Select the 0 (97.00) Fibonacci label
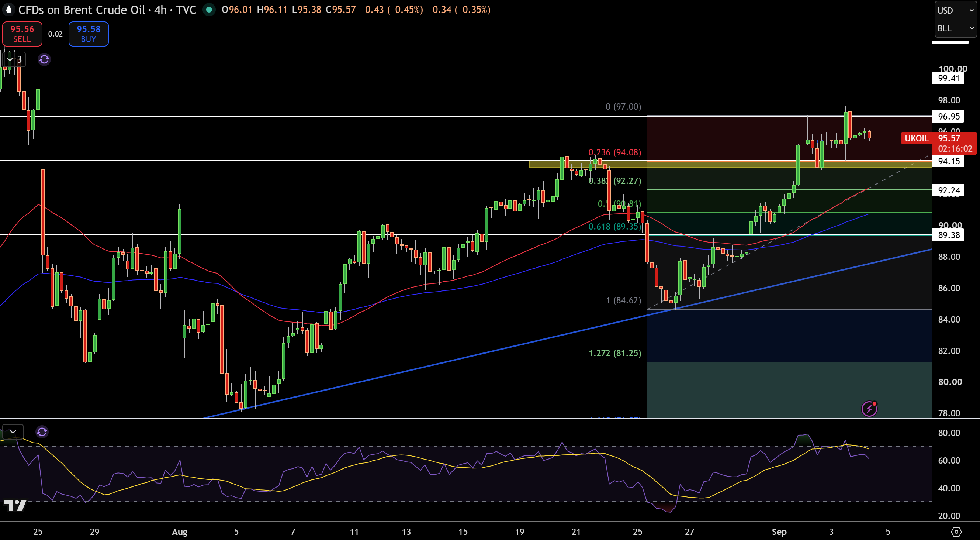Screen dimensions: 980x540 click(624, 107)
